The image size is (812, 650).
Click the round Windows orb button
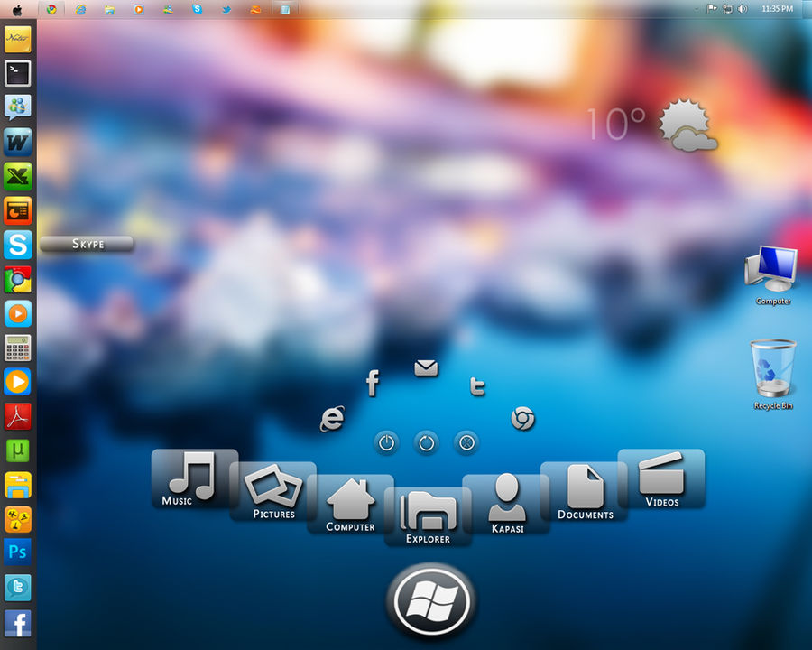pos(431,601)
